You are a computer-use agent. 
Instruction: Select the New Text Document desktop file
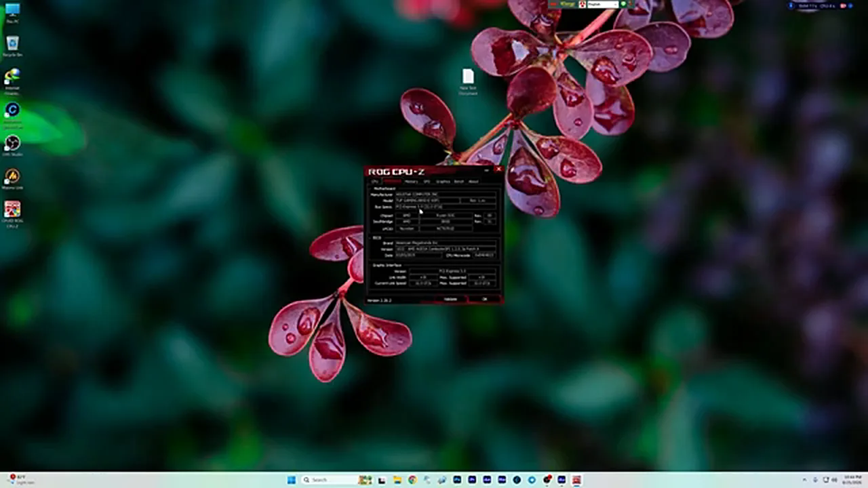point(468,81)
